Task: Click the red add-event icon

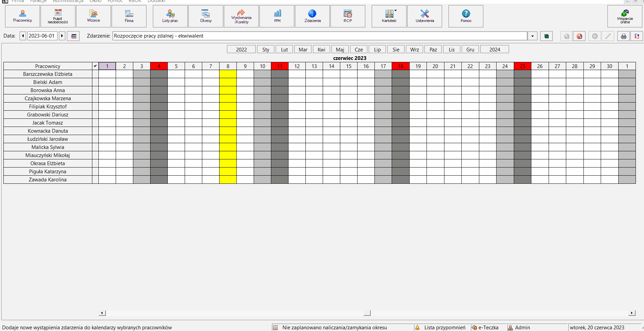Action: 579,36
